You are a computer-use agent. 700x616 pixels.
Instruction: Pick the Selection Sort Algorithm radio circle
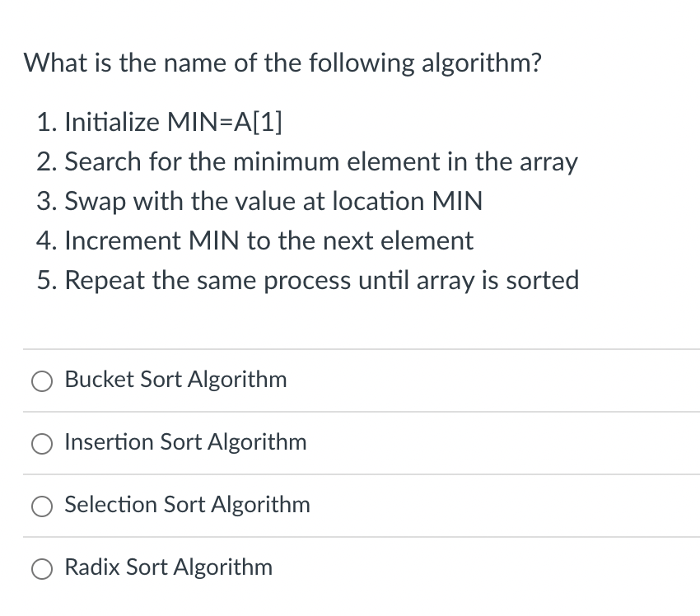coord(42,506)
